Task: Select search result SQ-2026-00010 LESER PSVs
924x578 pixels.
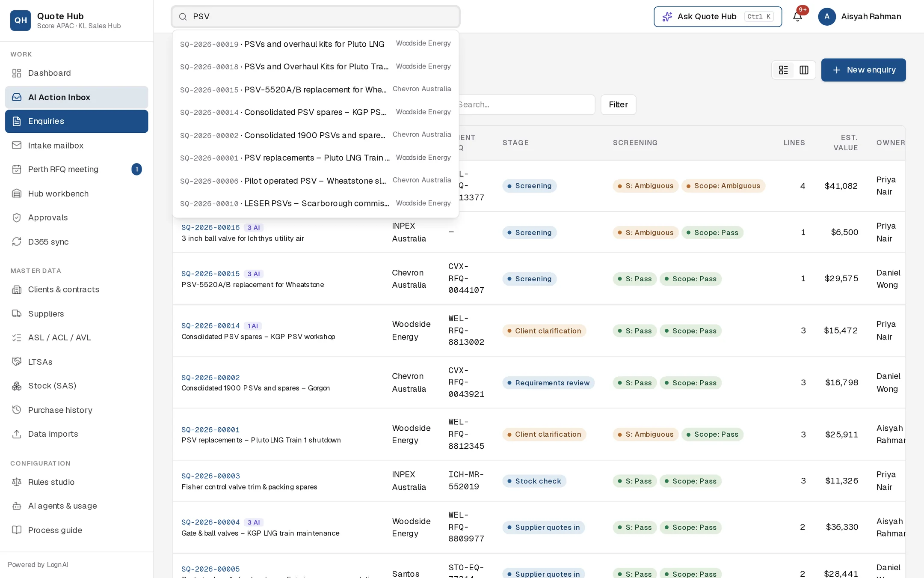Action: coord(316,203)
